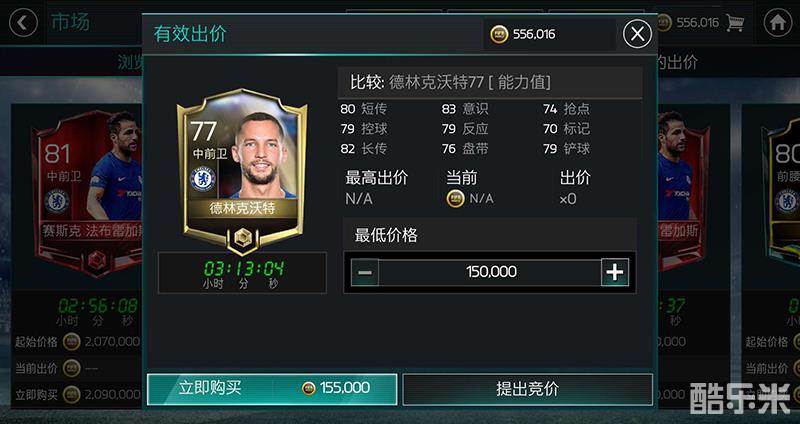Click the coin icon next to 当前 N/A
This screenshot has width=800, height=424.
455,198
